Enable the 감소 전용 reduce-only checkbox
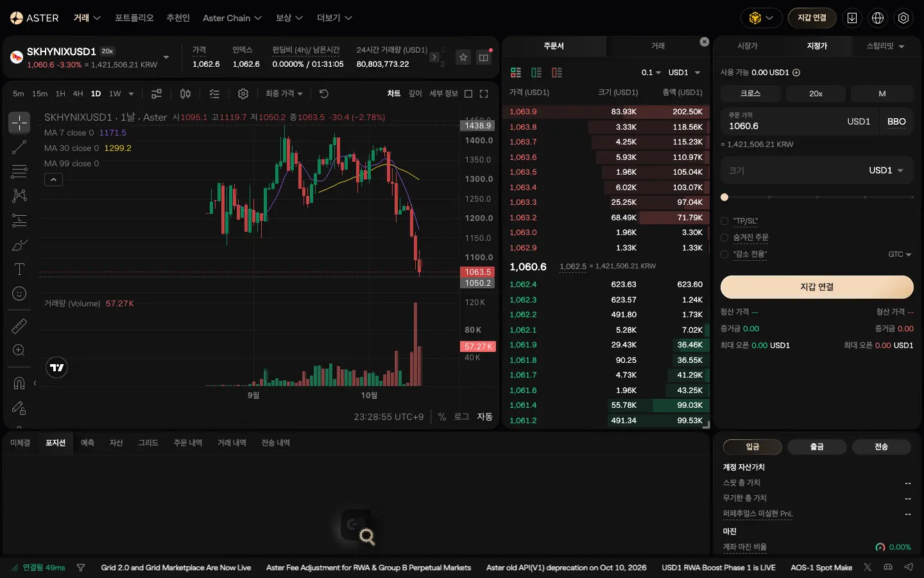 [724, 254]
